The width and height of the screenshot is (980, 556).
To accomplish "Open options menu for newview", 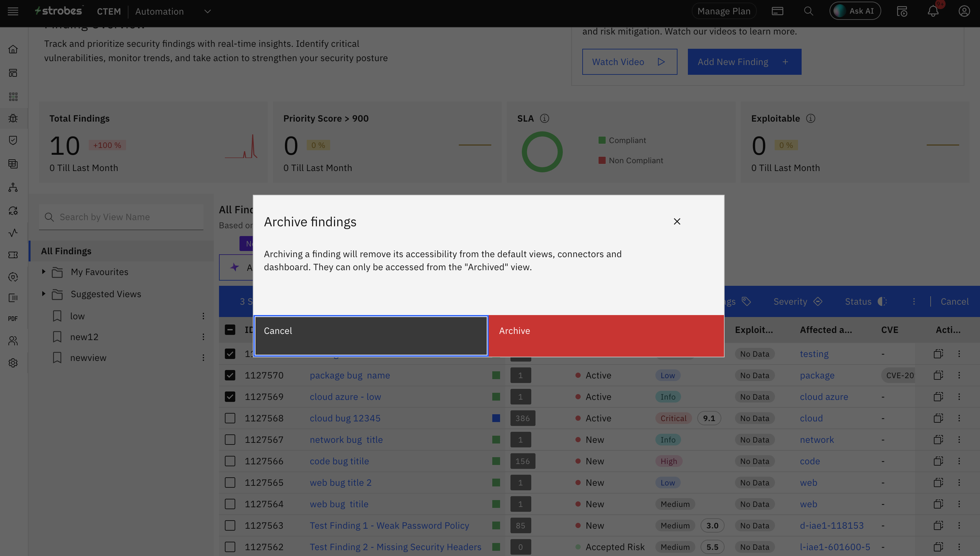I will 203,358.
